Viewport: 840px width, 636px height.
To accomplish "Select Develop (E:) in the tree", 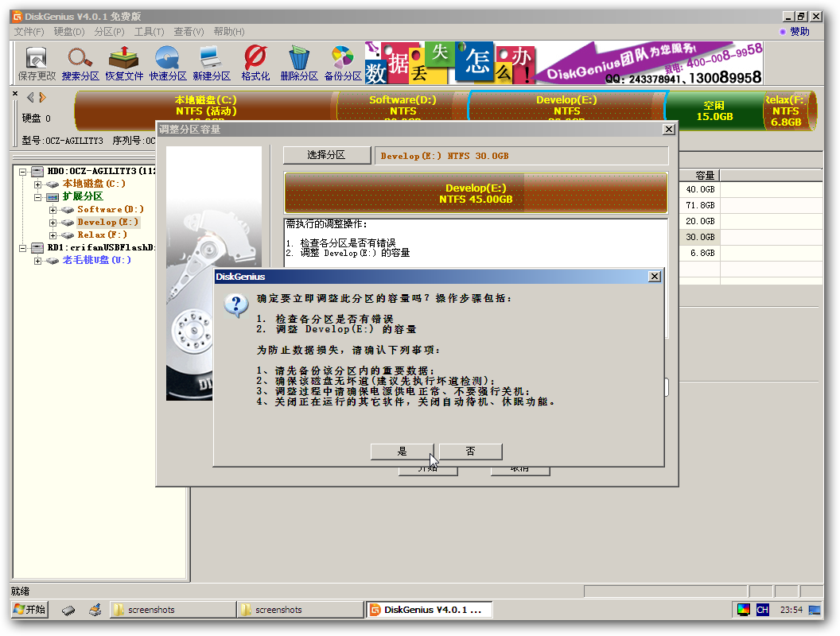I will click(x=107, y=222).
